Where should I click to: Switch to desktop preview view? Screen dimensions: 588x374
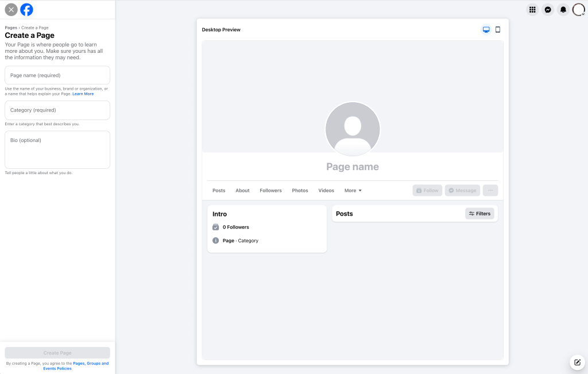point(486,30)
